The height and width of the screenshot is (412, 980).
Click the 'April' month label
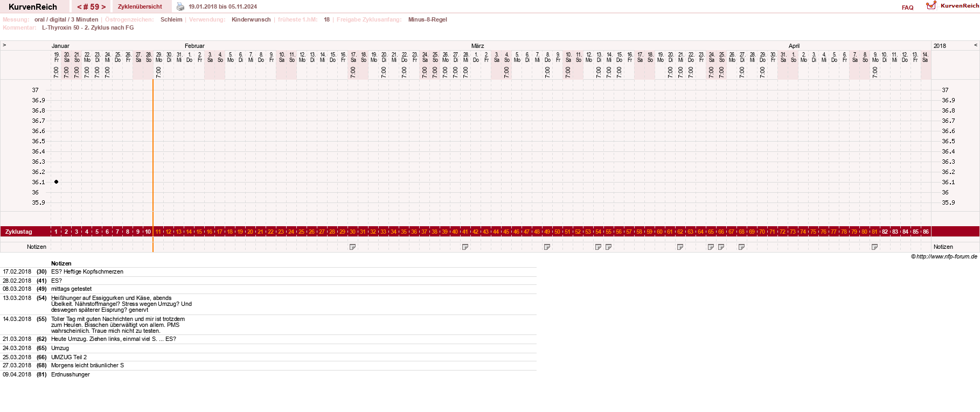click(x=794, y=46)
